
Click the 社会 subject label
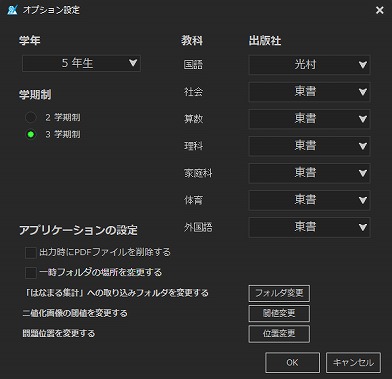193,92
